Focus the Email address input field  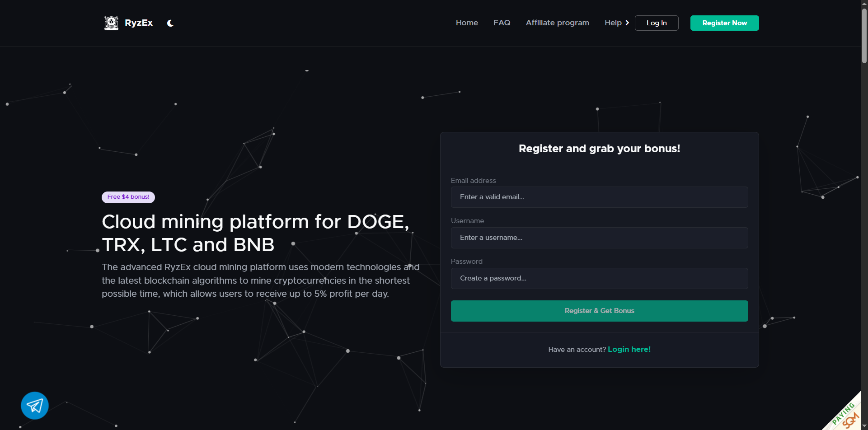pos(599,197)
